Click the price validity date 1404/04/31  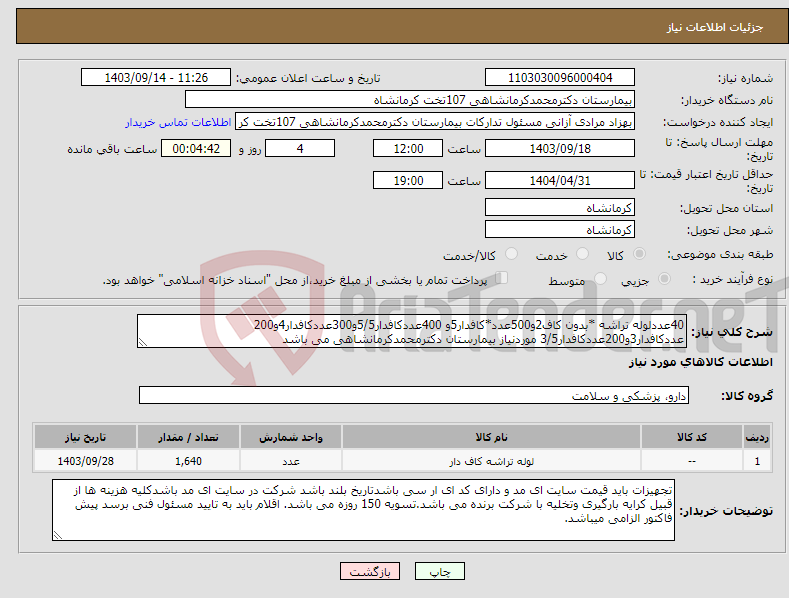560,180
